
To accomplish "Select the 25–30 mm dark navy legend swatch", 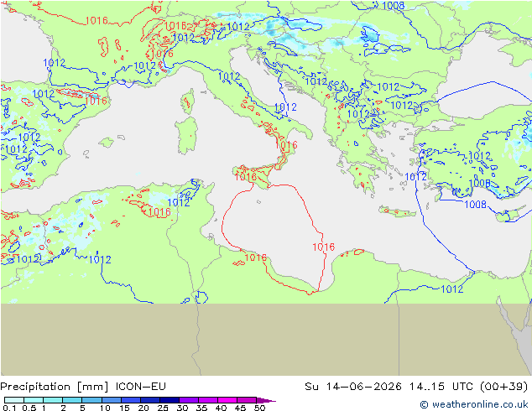I will [170, 400].
